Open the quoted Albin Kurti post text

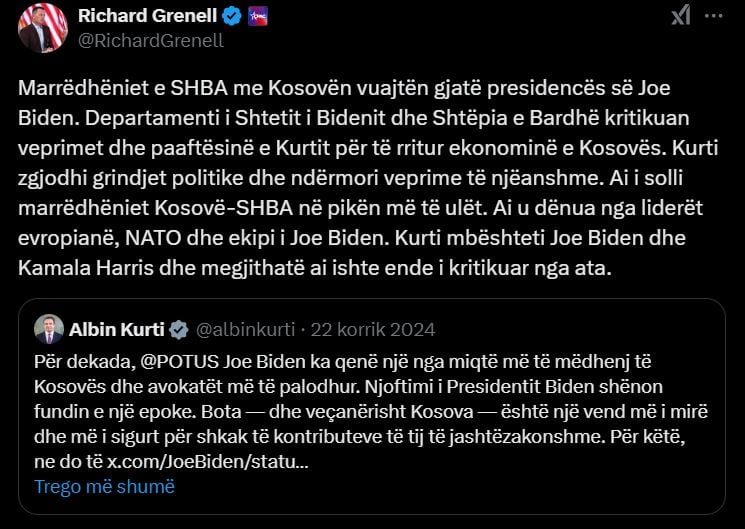click(x=370, y=411)
